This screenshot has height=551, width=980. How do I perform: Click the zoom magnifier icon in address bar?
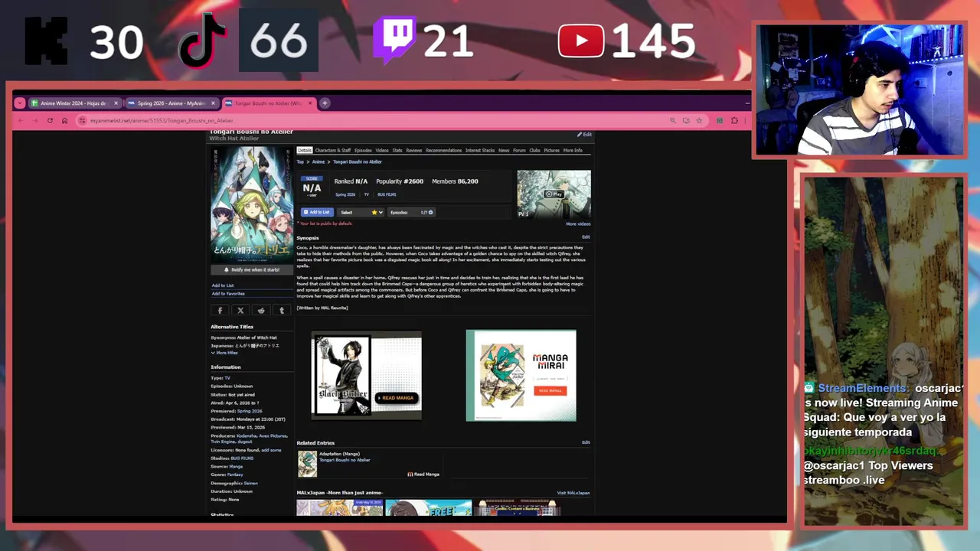tap(673, 120)
